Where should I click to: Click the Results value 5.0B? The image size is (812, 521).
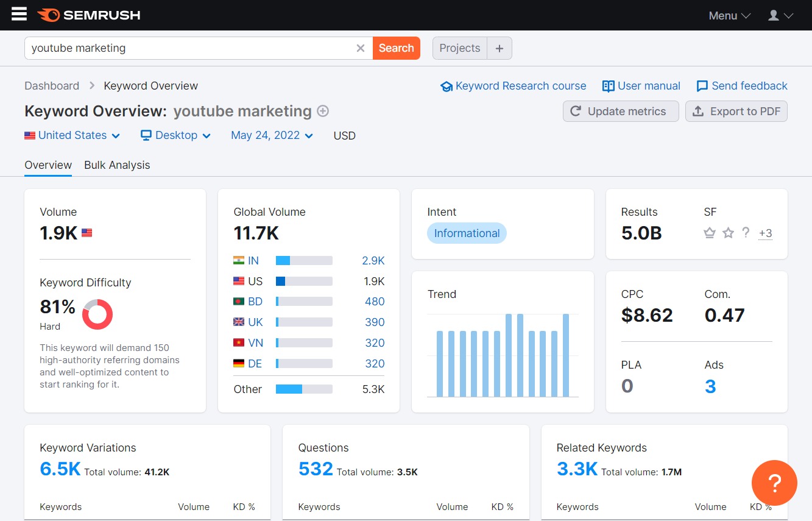[641, 233]
